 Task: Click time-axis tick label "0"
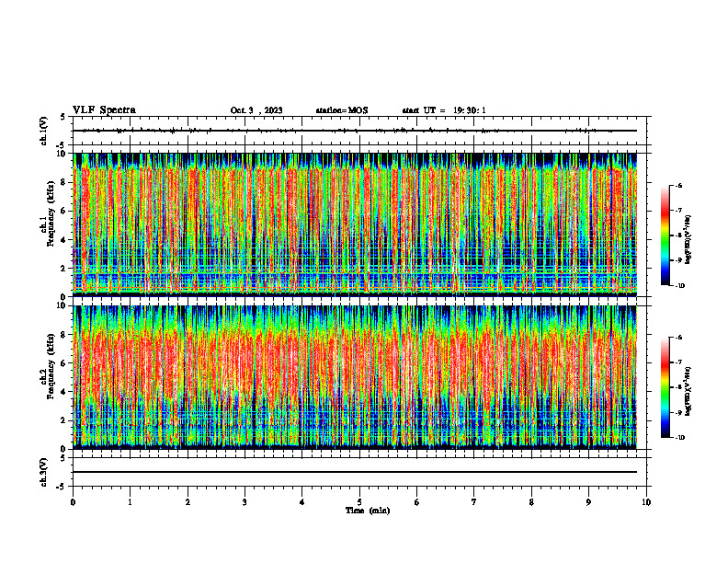[x=73, y=502]
